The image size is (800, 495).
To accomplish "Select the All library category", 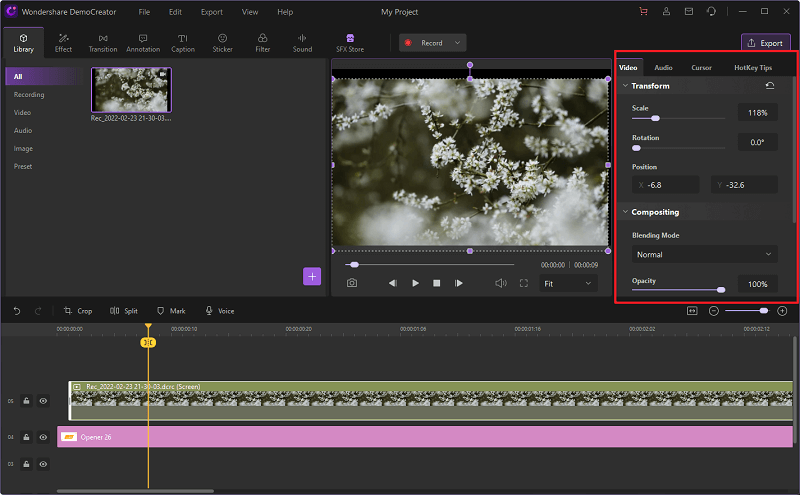I will point(44,77).
